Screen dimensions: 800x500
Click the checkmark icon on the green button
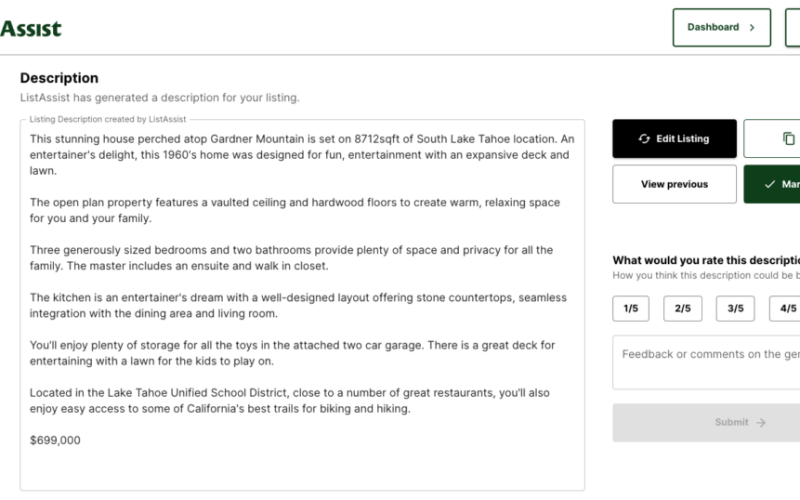769,185
